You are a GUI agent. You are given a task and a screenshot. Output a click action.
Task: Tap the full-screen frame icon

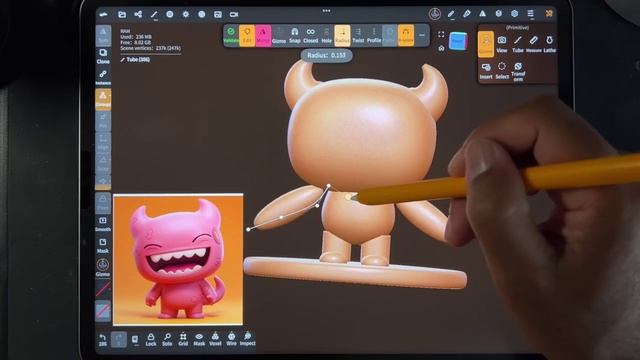(x=441, y=35)
